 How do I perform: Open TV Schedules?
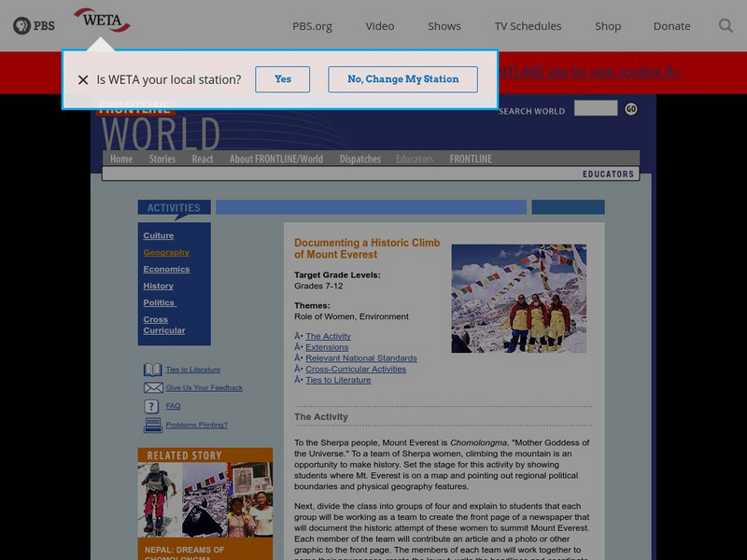pyautogui.click(x=528, y=26)
